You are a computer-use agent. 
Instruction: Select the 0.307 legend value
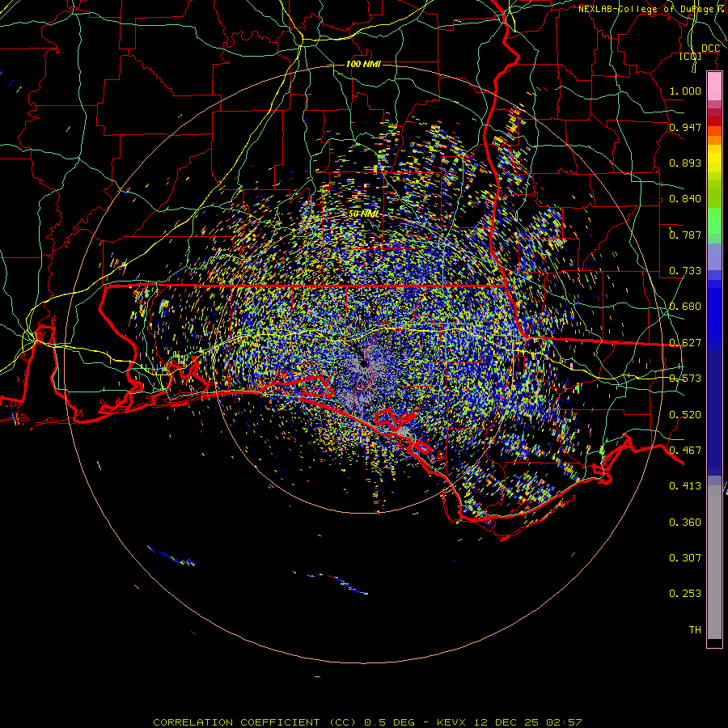685,558
